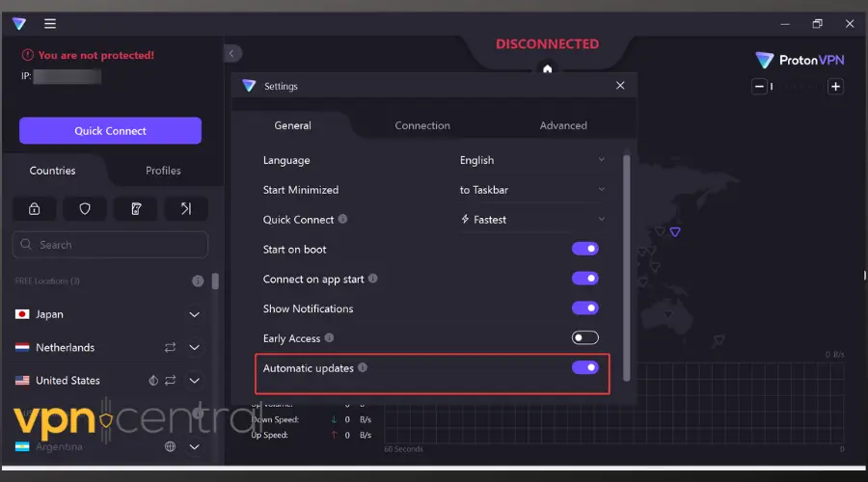Show Connect on app start info icon

(373, 279)
